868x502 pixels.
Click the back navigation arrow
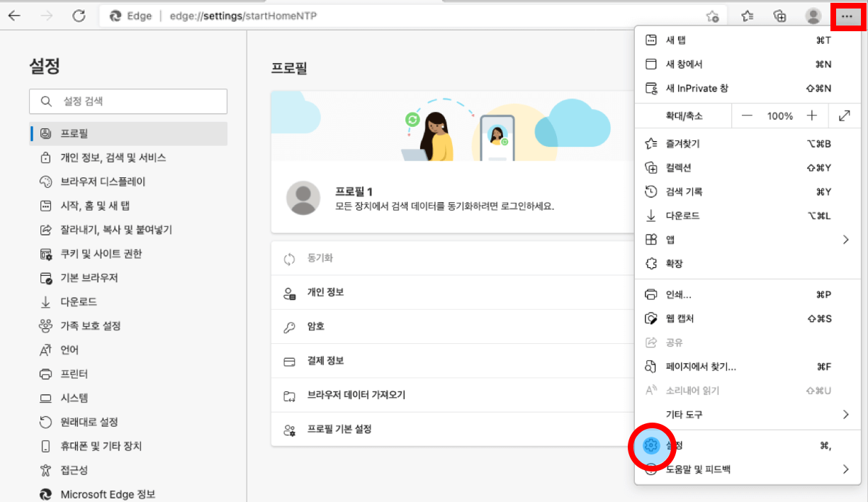coord(15,15)
